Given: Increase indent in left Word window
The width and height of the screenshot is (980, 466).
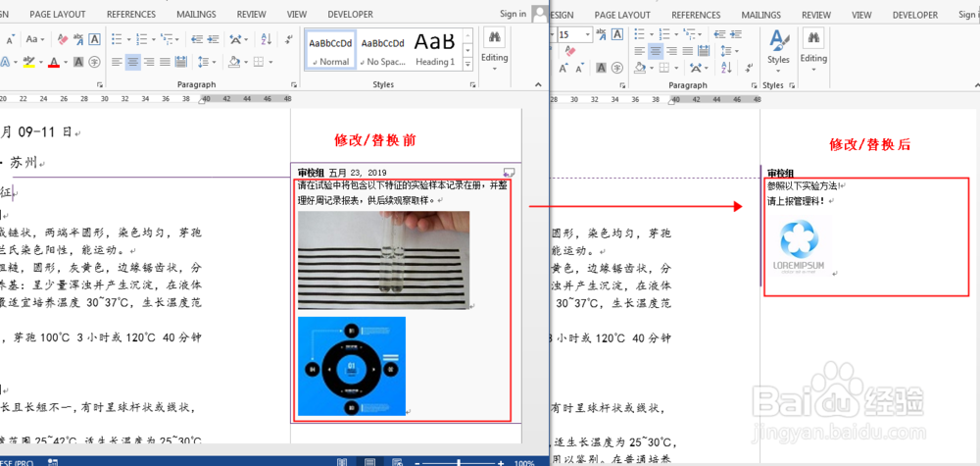Looking at the screenshot, I should tap(214, 39).
